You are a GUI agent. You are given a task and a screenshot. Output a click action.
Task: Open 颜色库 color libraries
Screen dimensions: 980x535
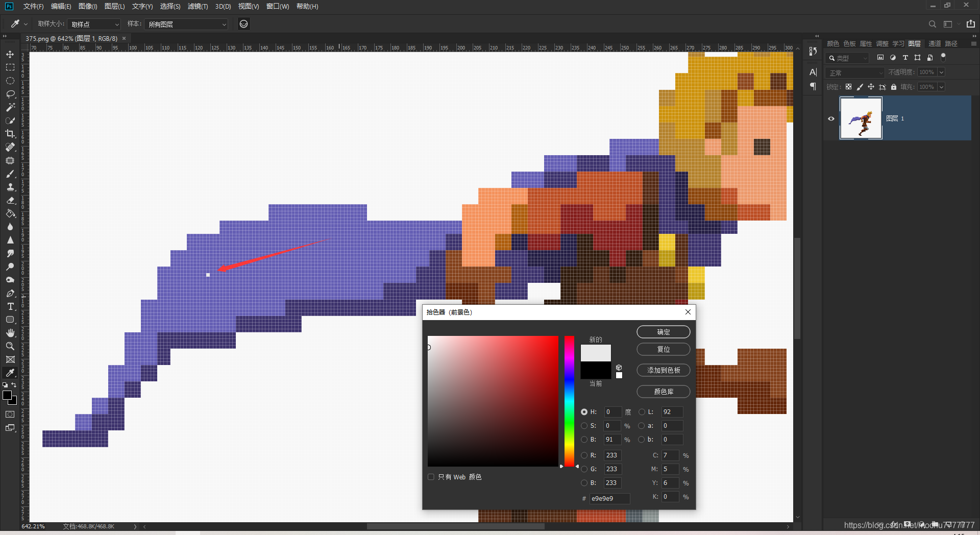pos(664,392)
